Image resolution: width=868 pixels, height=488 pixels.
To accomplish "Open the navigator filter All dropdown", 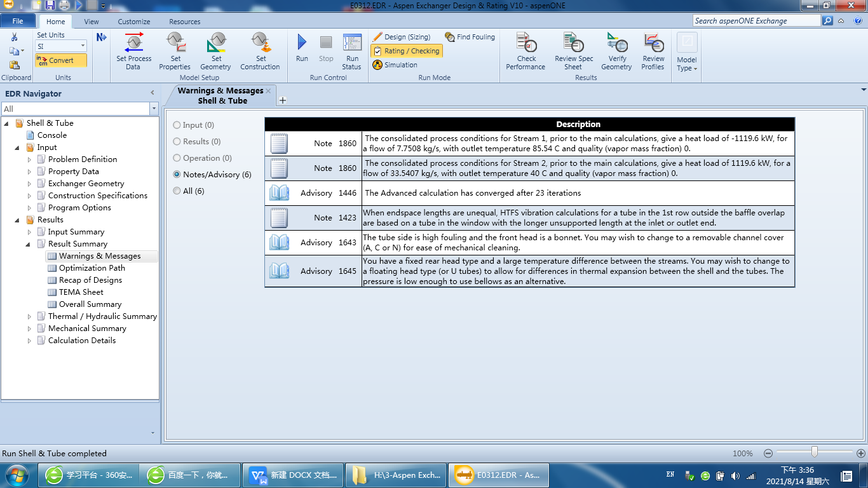I will 154,109.
